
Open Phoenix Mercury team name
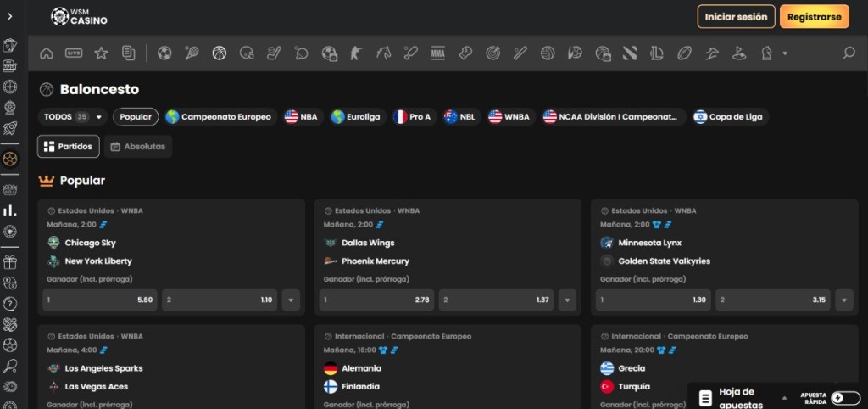click(376, 261)
